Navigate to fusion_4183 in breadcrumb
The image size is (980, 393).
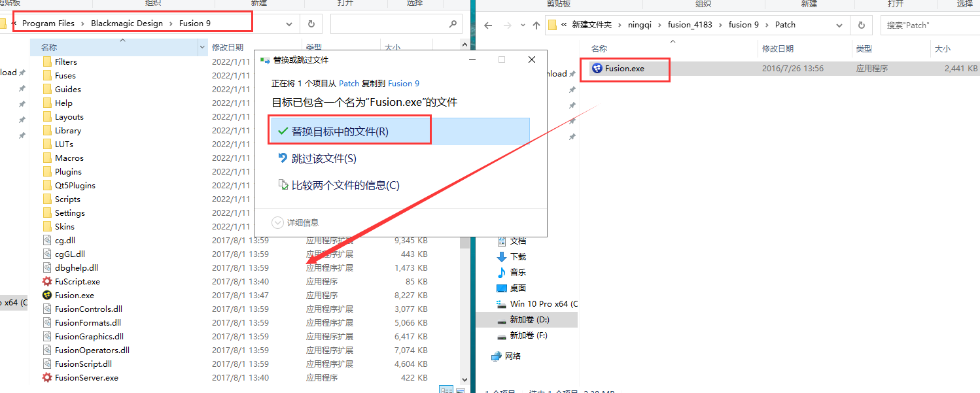tap(690, 25)
